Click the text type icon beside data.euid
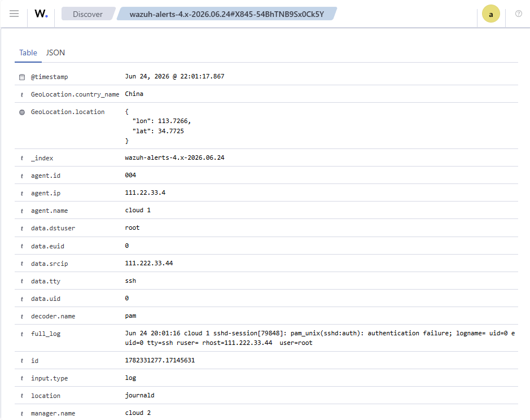This screenshot has height=420, width=530. [x=22, y=246]
